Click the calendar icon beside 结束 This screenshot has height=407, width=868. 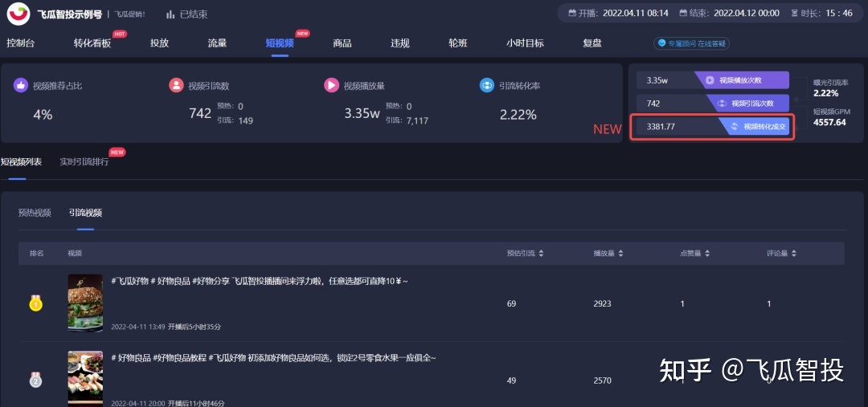(684, 14)
